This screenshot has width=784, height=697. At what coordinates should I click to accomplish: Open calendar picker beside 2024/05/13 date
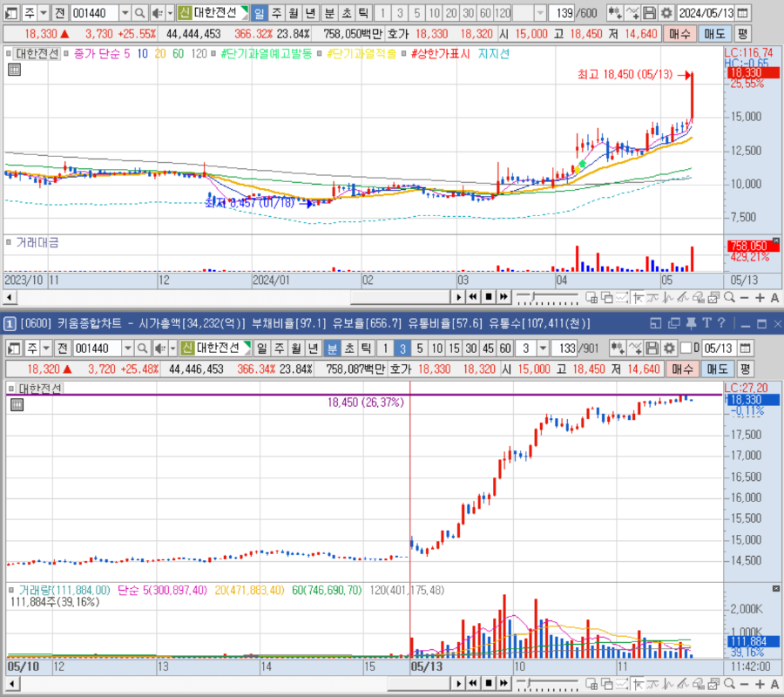[x=743, y=12]
